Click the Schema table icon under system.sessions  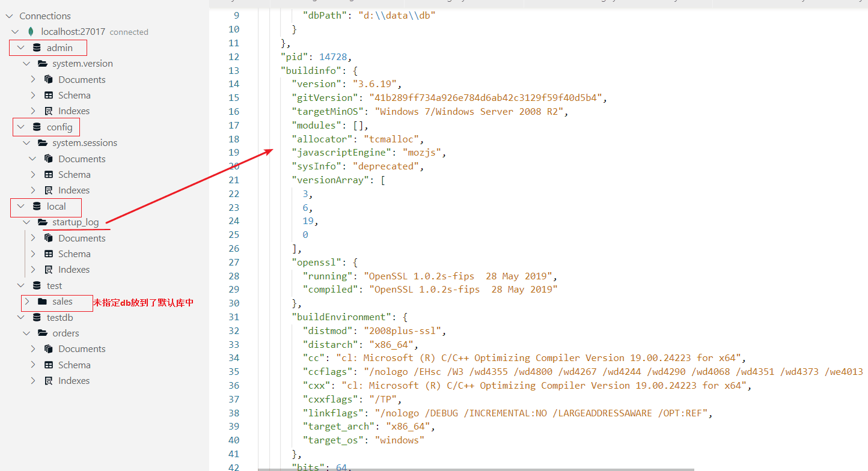click(x=49, y=175)
